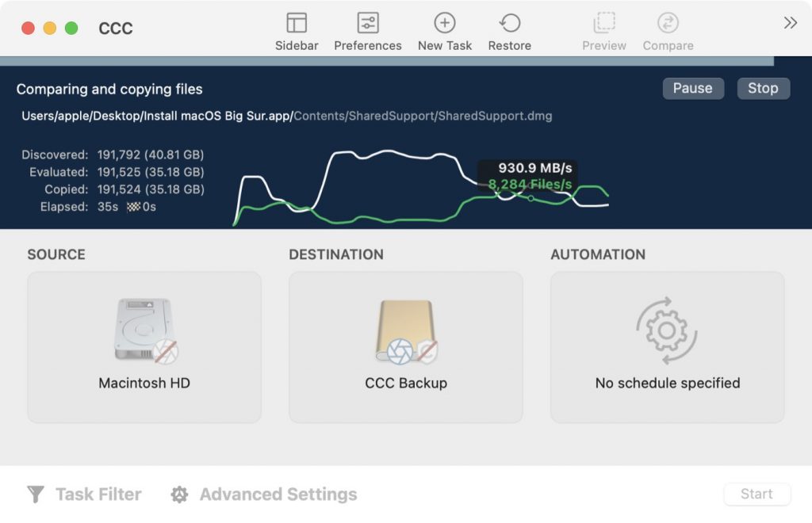Image resolution: width=812 pixels, height=523 pixels.
Task: Open the automation schedule gear icon
Action: pyautogui.click(x=667, y=330)
